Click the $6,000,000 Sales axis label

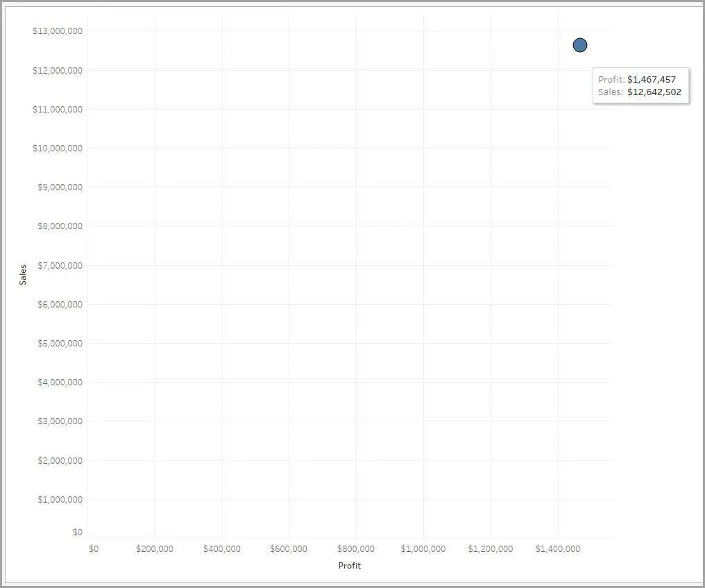coord(60,305)
